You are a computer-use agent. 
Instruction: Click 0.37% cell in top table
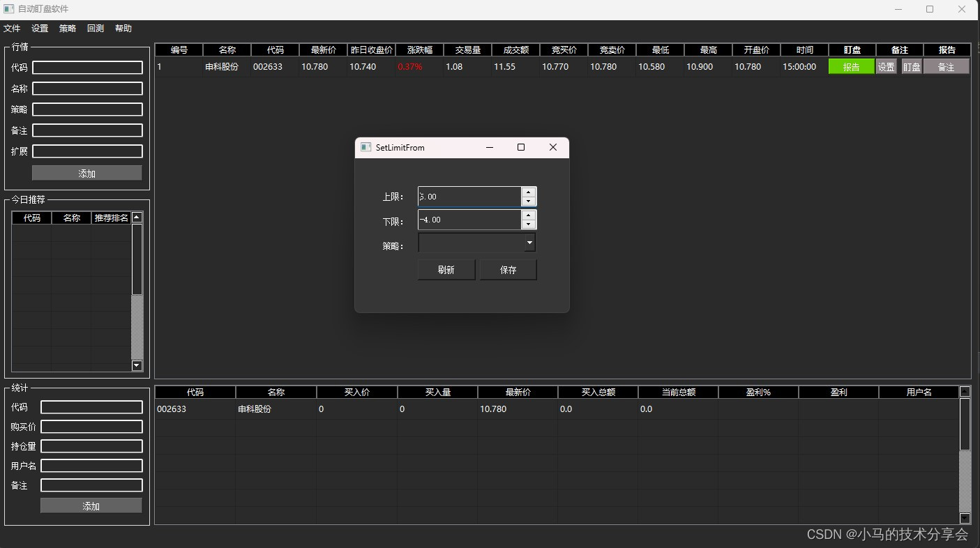click(420, 67)
